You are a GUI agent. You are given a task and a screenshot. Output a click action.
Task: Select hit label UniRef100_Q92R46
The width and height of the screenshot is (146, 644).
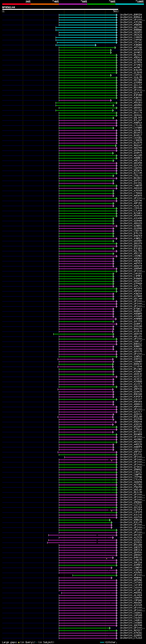coord(131,150)
